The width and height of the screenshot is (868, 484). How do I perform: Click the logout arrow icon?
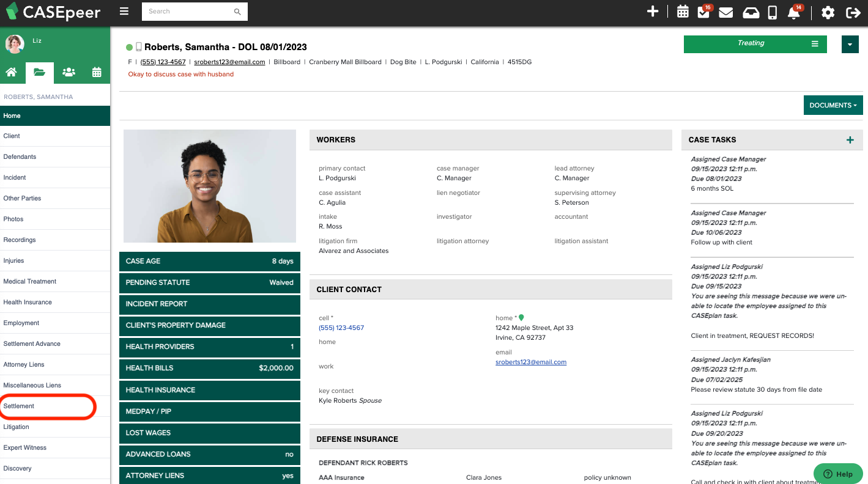(853, 12)
